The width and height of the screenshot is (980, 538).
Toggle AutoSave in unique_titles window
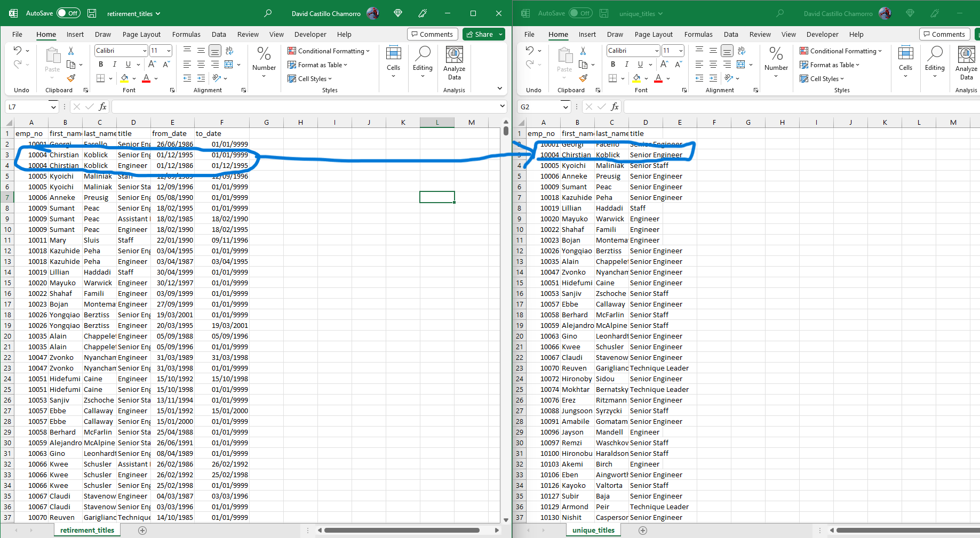580,13
